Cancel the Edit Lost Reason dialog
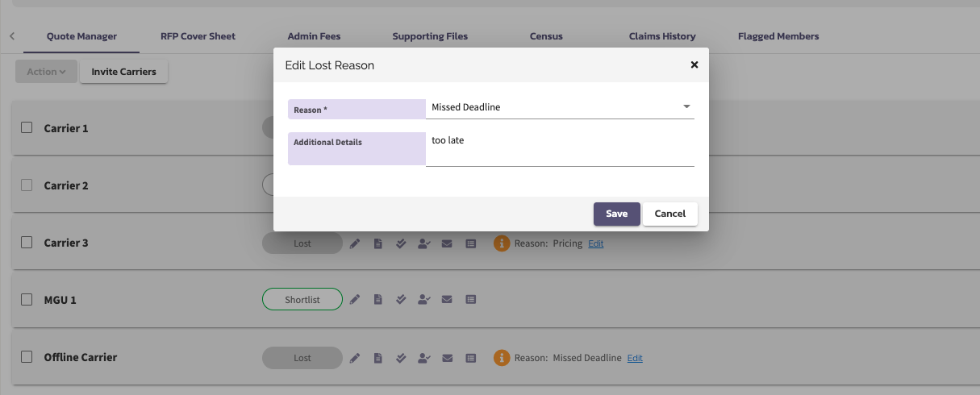The height and width of the screenshot is (395, 980). coord(670,214)
